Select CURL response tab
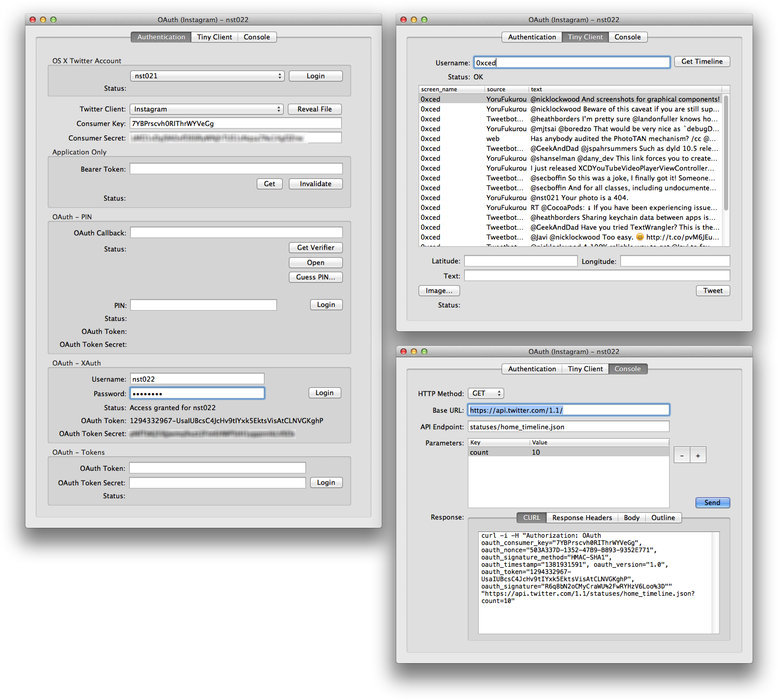This screenshot has width=778, height=700. (531, 517)
